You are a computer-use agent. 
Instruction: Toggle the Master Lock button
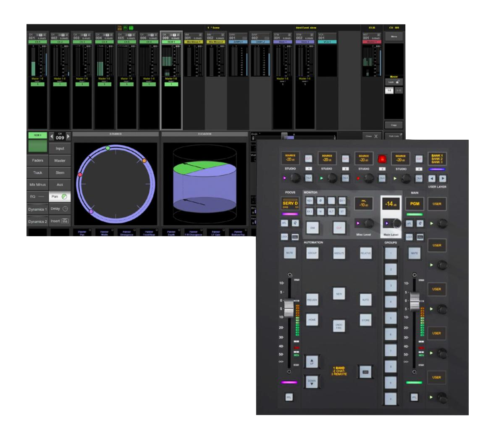coord(394,82)
